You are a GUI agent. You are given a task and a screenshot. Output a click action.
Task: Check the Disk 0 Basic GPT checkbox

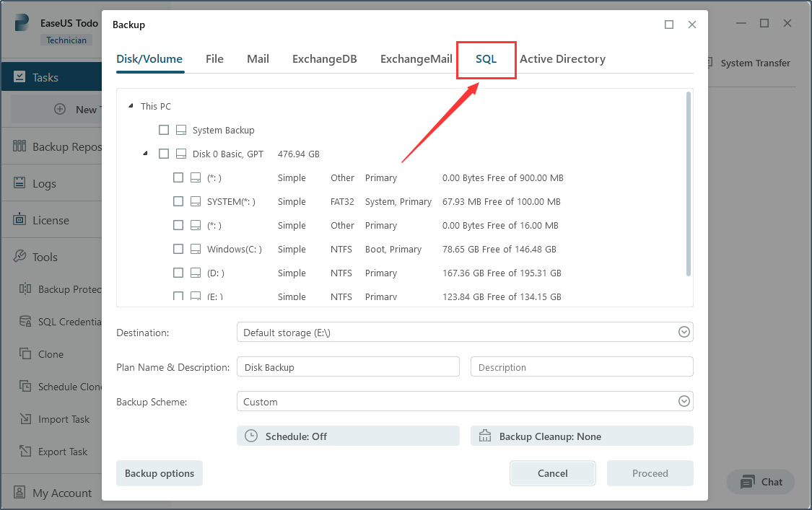point(164,153)
